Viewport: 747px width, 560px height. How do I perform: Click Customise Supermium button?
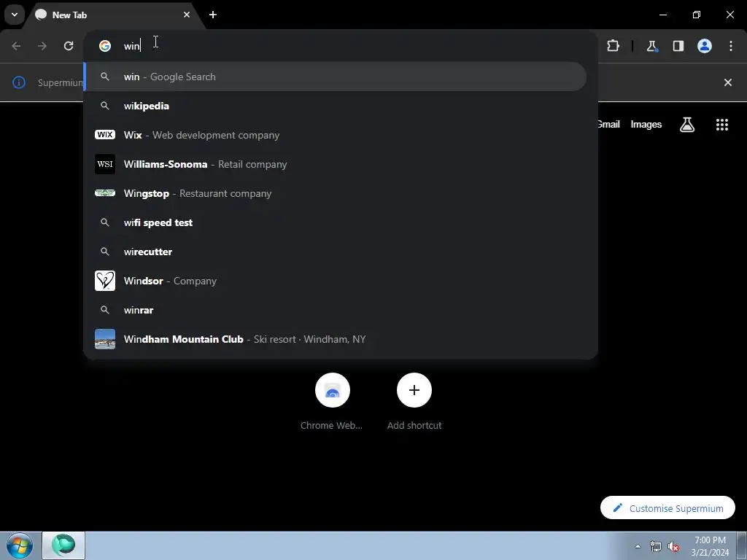[x=667, y=508]
